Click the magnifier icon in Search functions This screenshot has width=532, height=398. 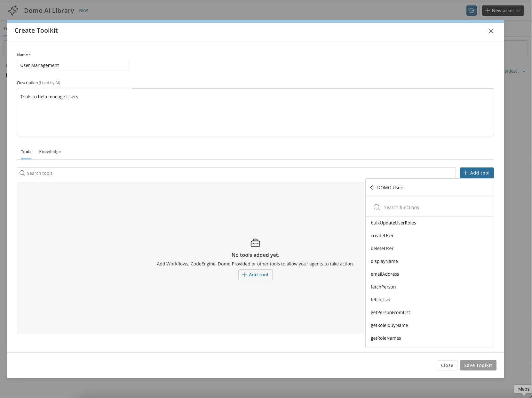coord(377,207)
